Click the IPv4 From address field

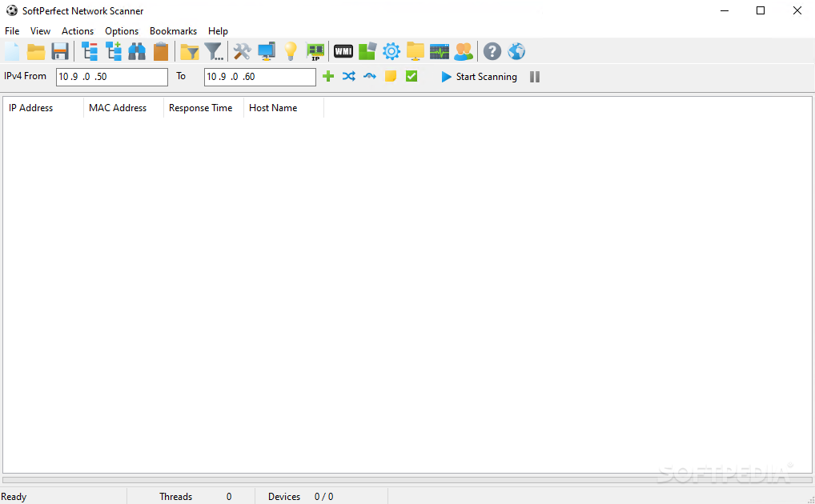(x=112, y=77)
